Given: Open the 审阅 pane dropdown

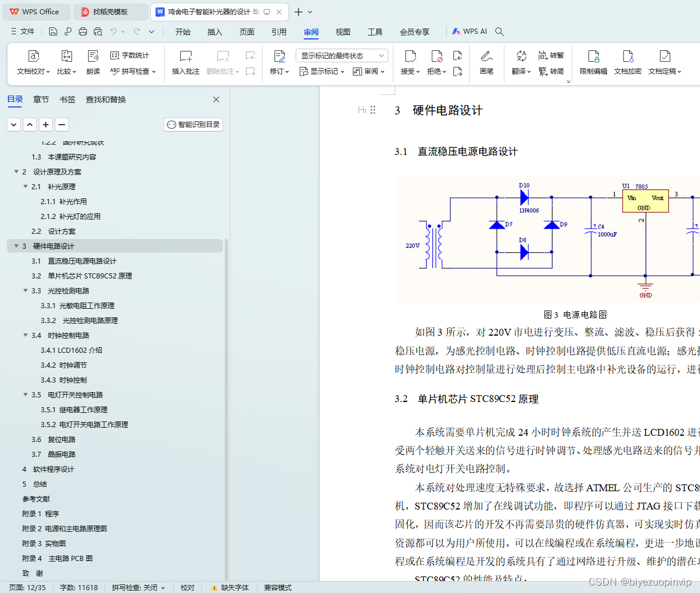Looking at the screenshot, I should (x=368, y=71).
